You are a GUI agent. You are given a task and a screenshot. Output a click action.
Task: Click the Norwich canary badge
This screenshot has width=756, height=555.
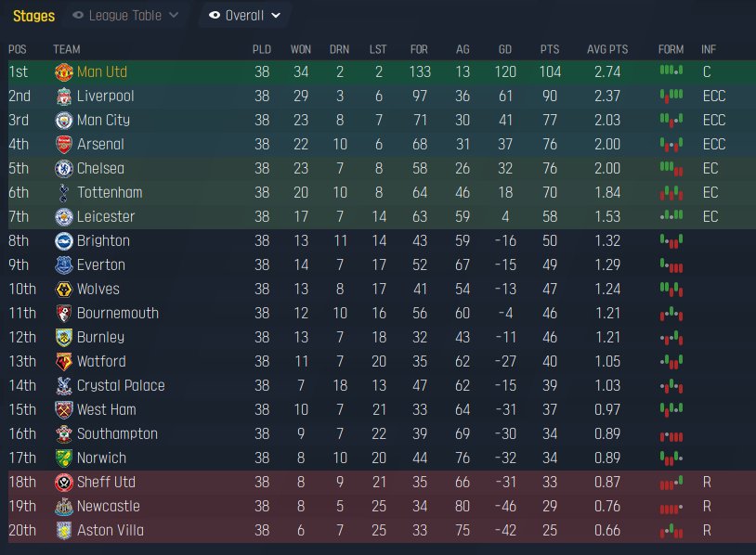tap(64, 458)
